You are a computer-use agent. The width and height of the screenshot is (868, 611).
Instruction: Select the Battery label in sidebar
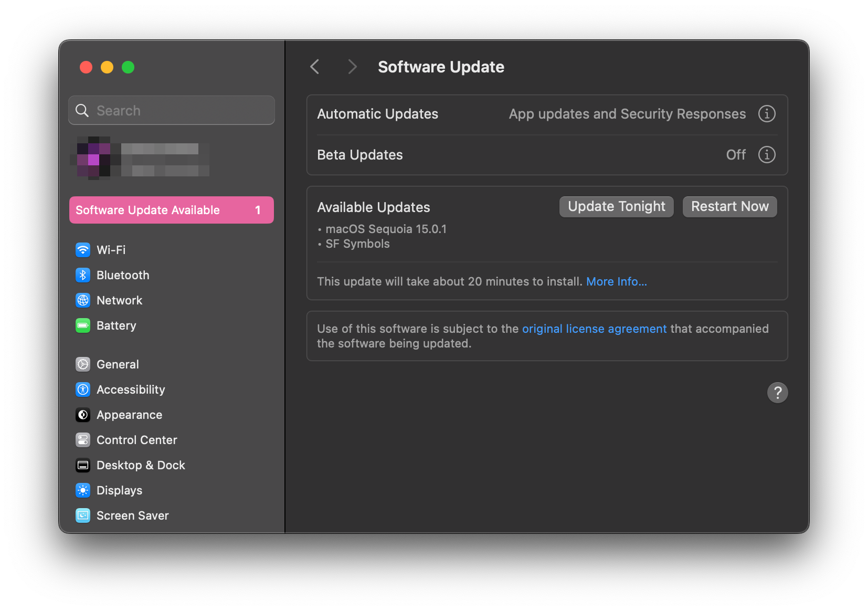117,325
